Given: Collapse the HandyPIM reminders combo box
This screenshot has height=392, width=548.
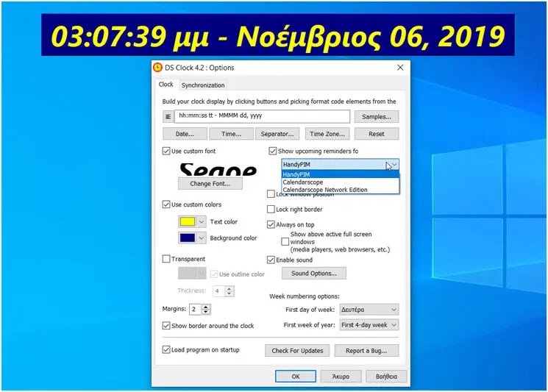Looking at the screenshot, I should pos(394,164).
